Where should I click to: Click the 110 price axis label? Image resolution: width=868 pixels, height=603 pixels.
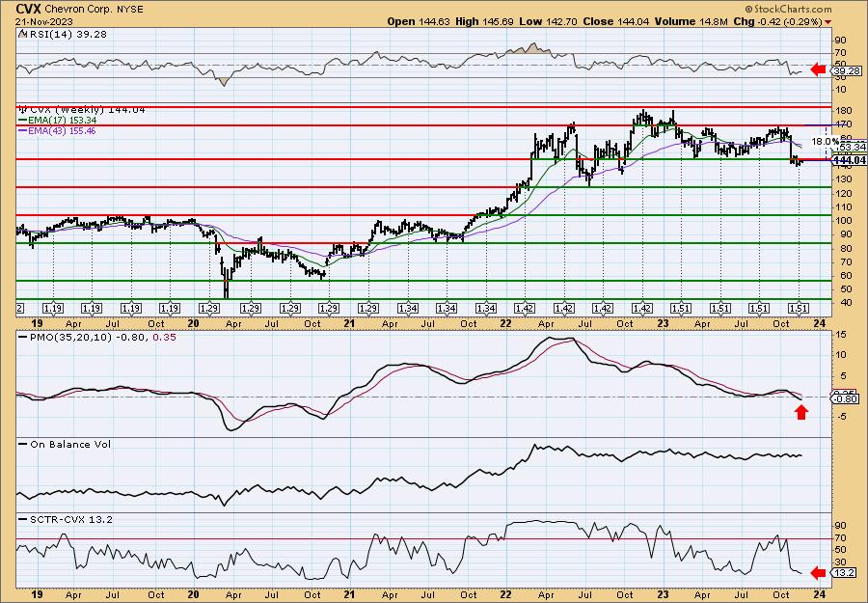point(843,207)
